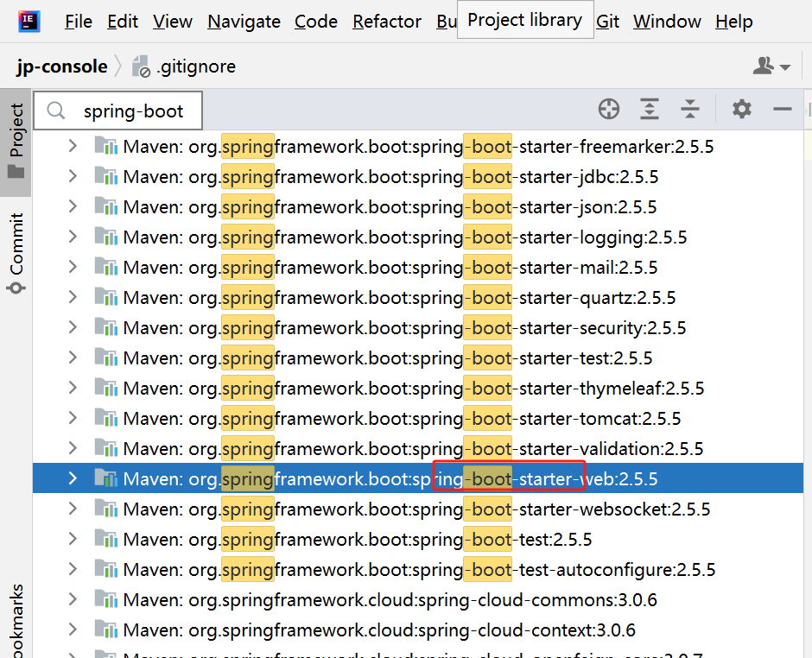The image size is (812, 658).
Task: Select Maven spring-boot-starter-websocket:2.5.5 row
Action: coord(418,509)
